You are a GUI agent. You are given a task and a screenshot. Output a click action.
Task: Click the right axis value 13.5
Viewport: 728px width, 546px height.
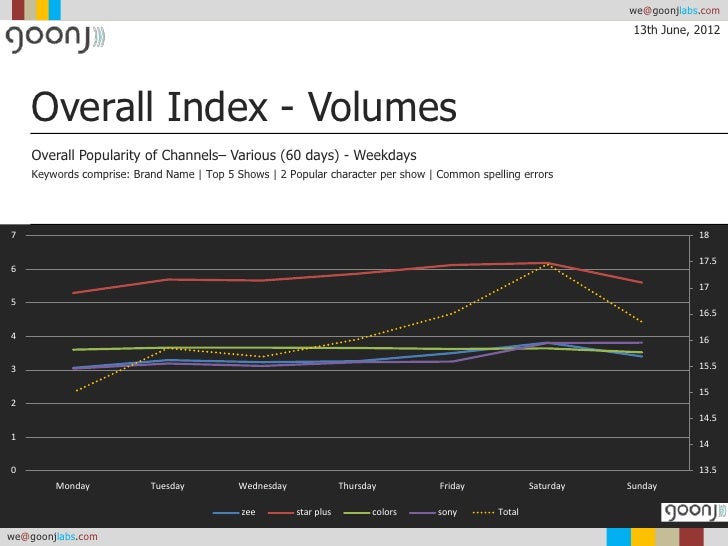tap(708, 470)
